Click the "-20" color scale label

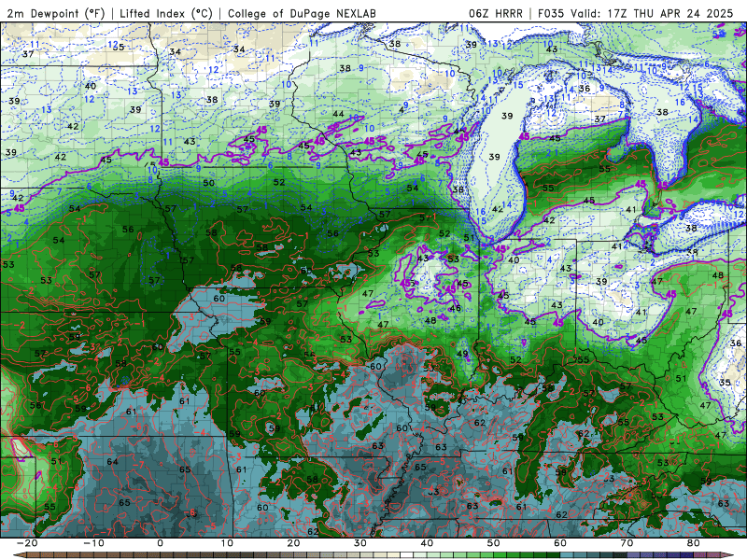coord(27,543)
